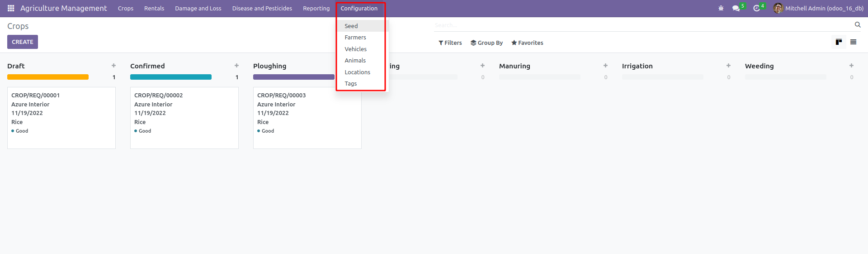Open the Favorites dropdown
Viewport: 868px width, 254px height.
[527, 43]
